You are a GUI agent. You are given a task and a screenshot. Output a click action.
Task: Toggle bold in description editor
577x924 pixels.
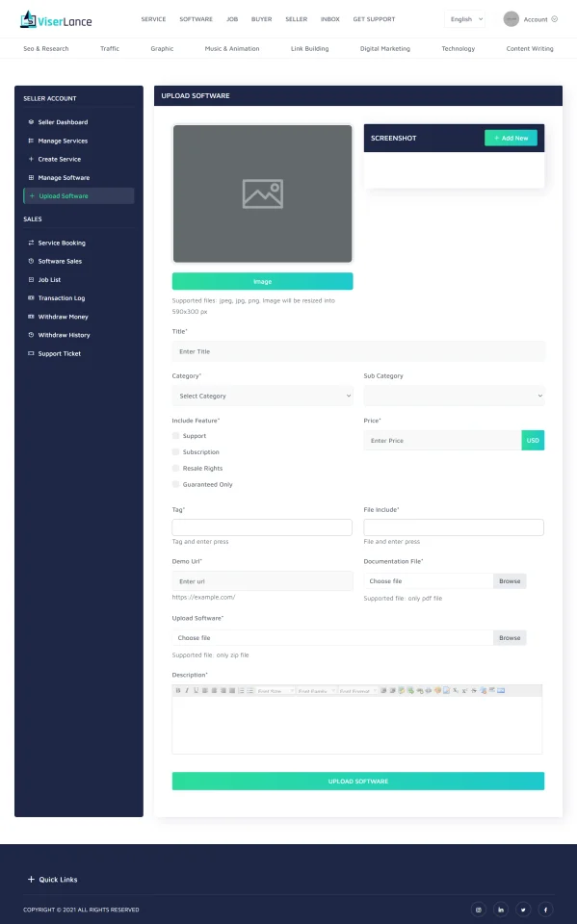click(x=177, y=691)
